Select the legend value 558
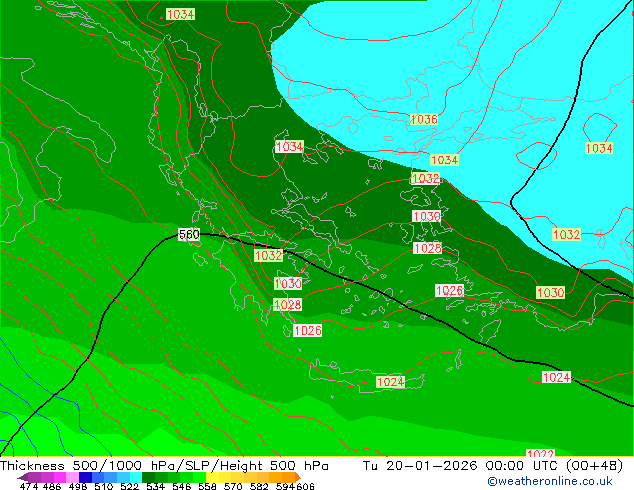This screenshot has height=490, width=634. pyautogui.click(x=207, y=486)
